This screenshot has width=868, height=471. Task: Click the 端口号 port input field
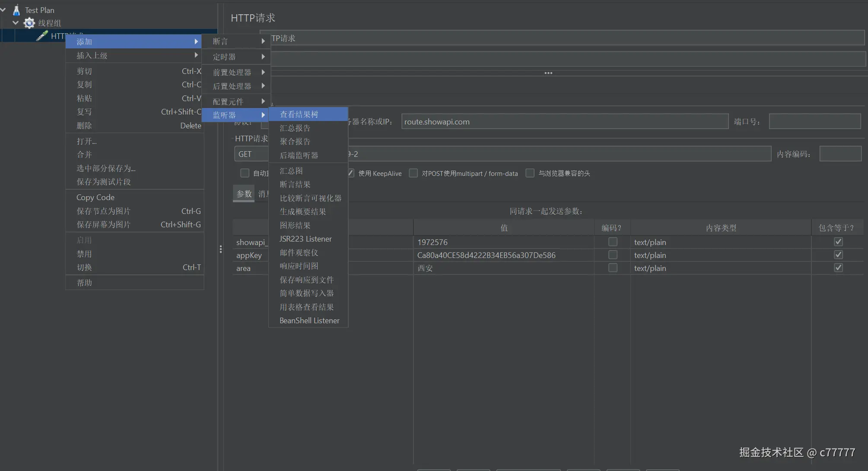point(814,122)
